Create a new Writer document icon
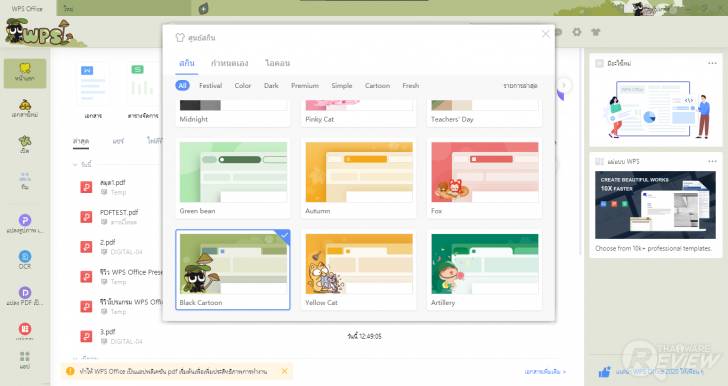The height and width of the screenshot is (386, 728). click(93, 84)
